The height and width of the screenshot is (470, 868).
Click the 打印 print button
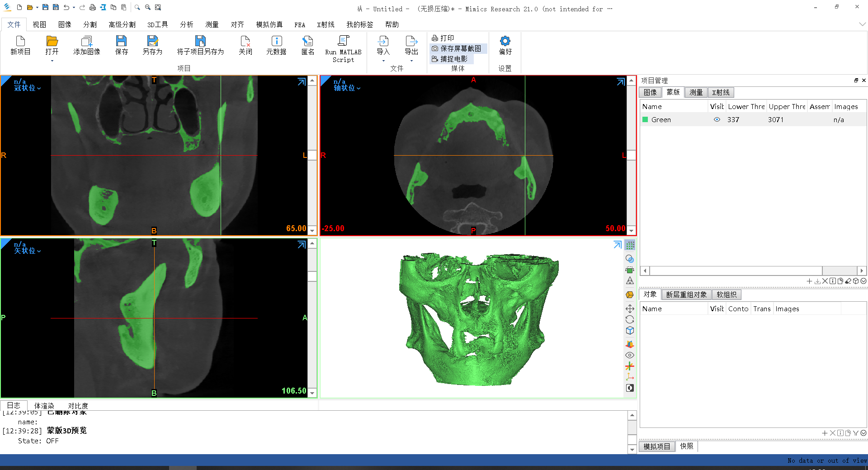click(443, 38)
